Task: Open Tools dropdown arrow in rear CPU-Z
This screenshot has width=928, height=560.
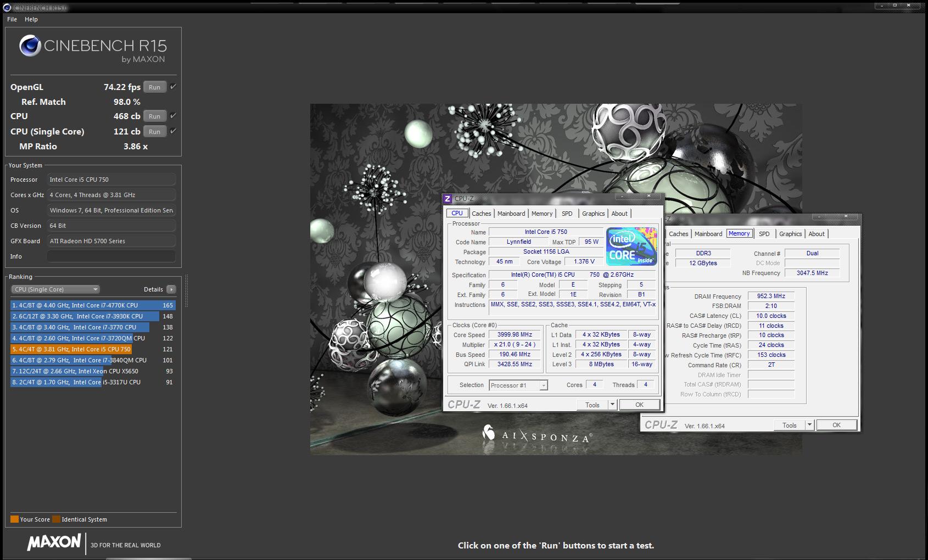Action: [809, 425]
